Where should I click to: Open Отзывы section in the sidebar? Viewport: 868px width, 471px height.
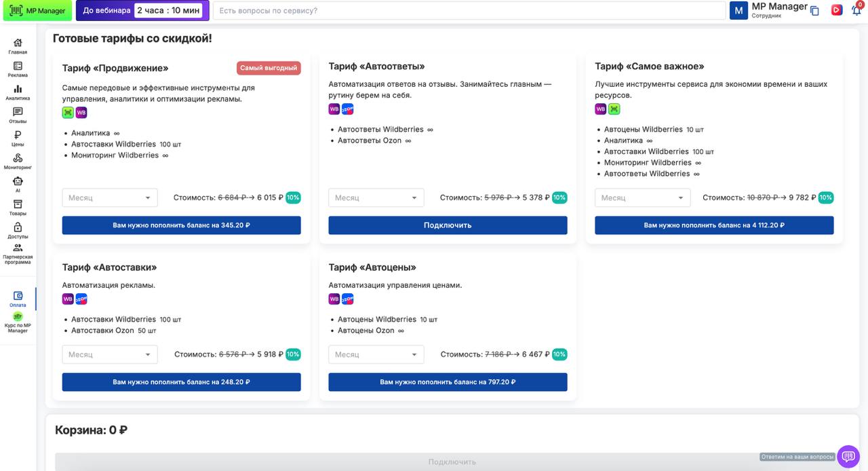point(18,115)
